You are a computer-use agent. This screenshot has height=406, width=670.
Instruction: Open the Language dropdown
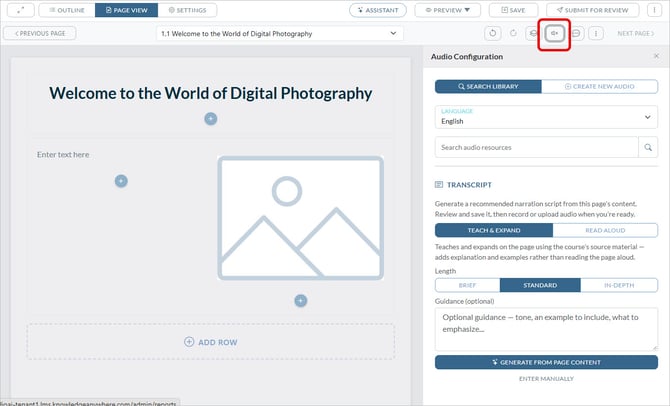[546, 117]
